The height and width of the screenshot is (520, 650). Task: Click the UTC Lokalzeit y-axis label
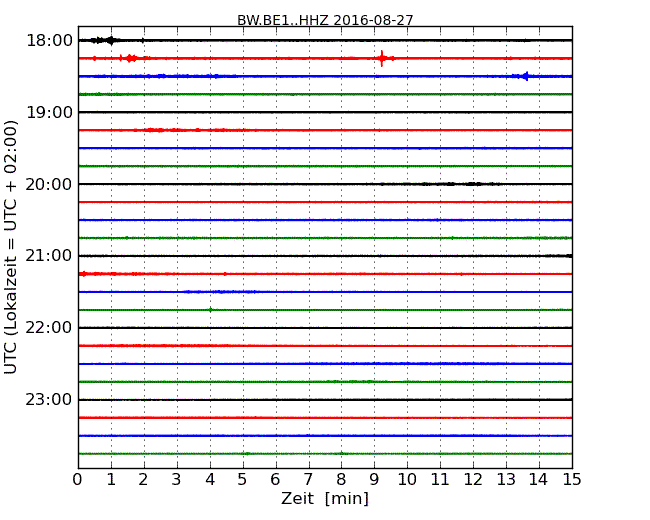tap(11, 247)
